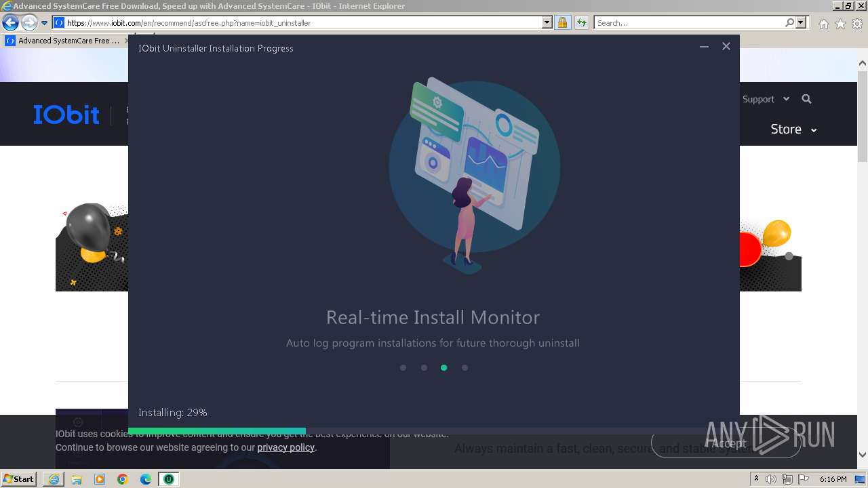
Task: Click the IE back navigation arrow
Action: [x=10, y=23]
